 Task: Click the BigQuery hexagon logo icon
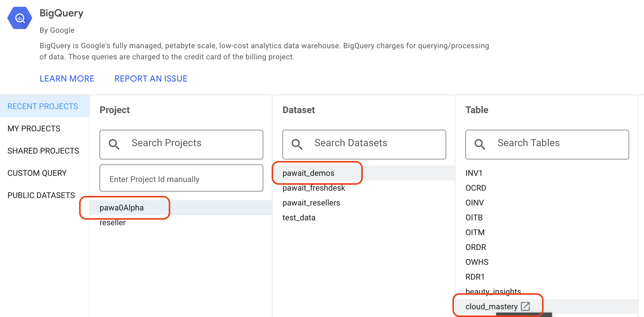tap(19, 18)
